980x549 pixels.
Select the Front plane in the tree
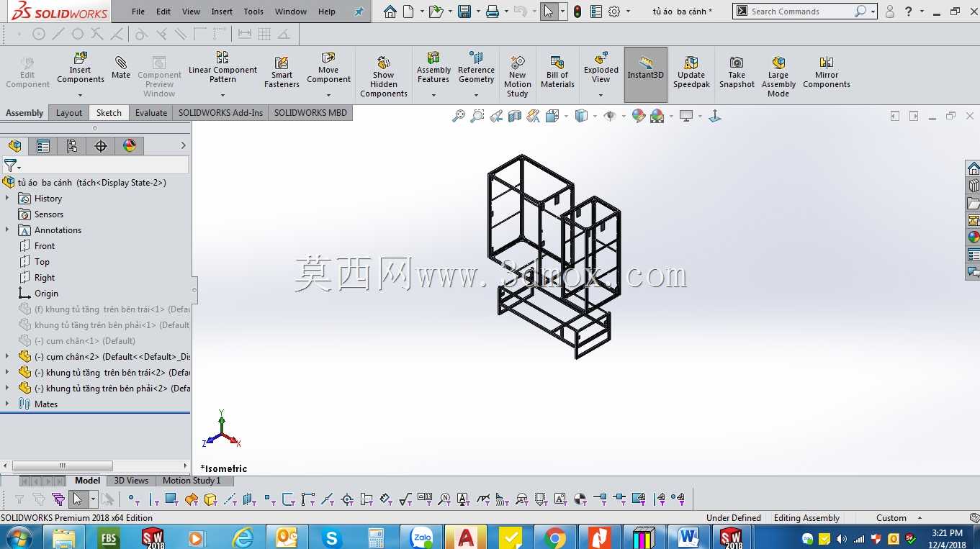click(45, 246)
